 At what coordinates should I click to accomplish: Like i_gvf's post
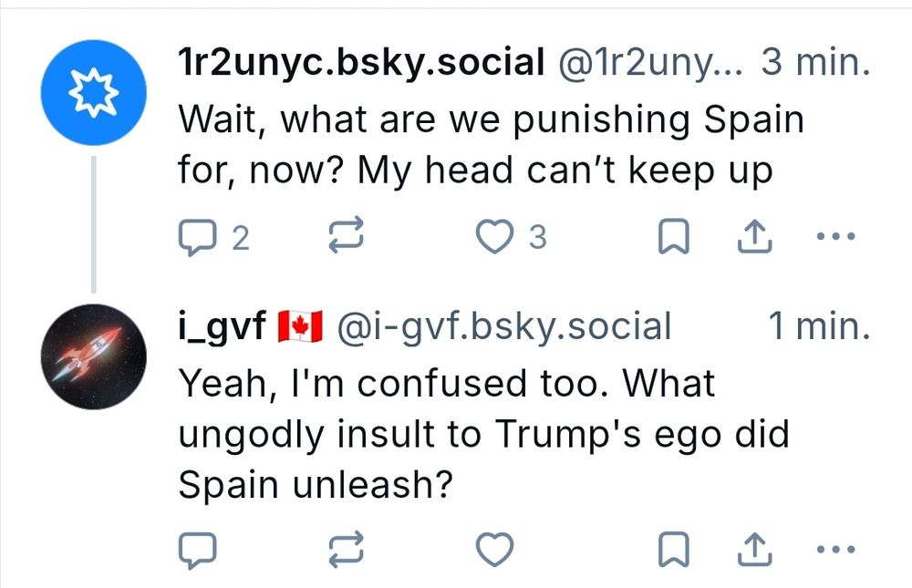point(495,549)
